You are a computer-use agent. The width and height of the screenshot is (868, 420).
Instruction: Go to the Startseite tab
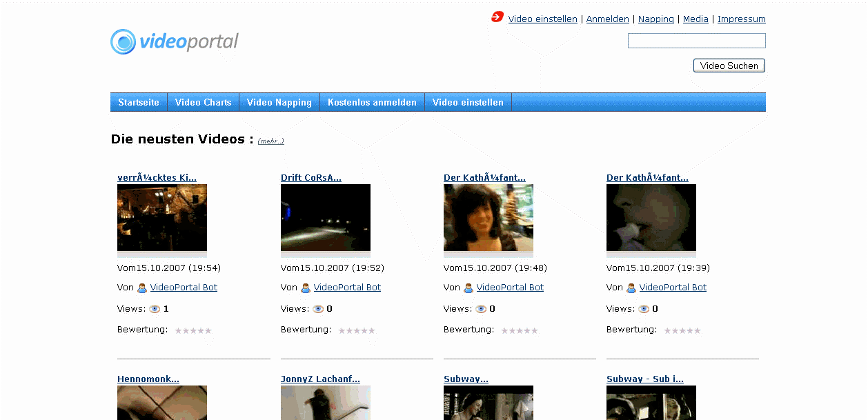[139, 102]
